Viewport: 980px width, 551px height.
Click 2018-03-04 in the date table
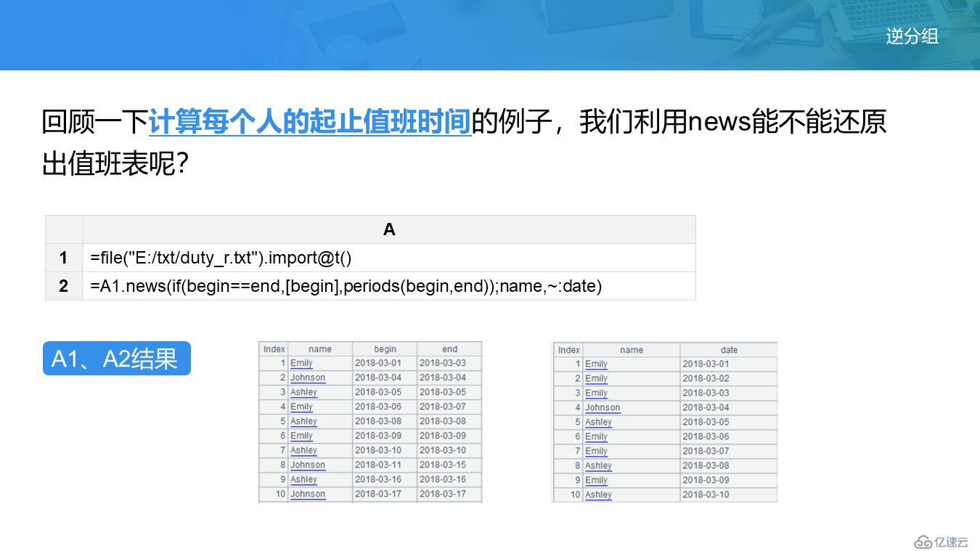706,407
